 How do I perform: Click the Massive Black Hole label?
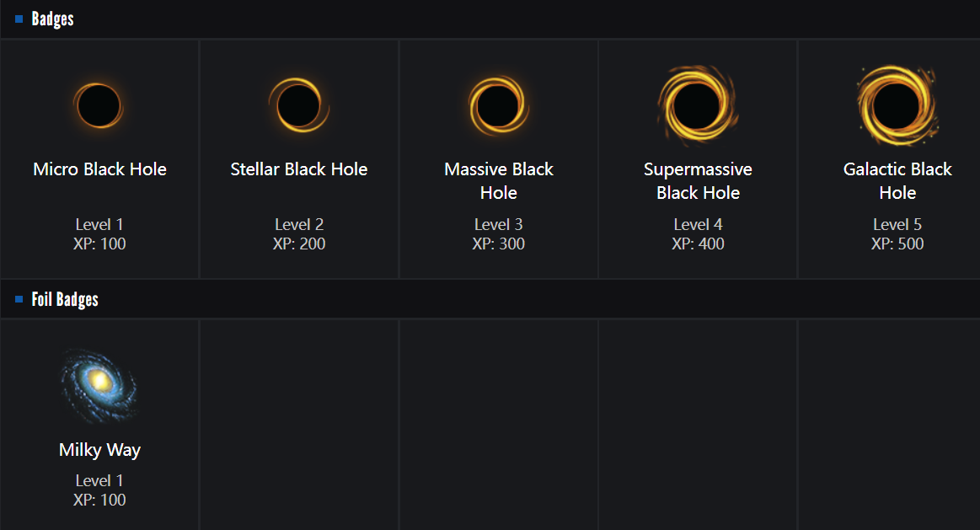pyautogui.click(x=499, y=181)
